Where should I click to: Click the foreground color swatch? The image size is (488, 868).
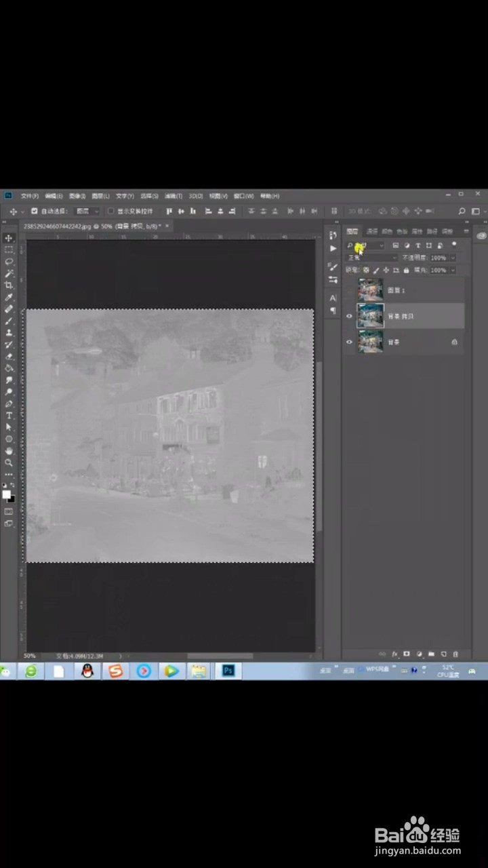(7, 494)
